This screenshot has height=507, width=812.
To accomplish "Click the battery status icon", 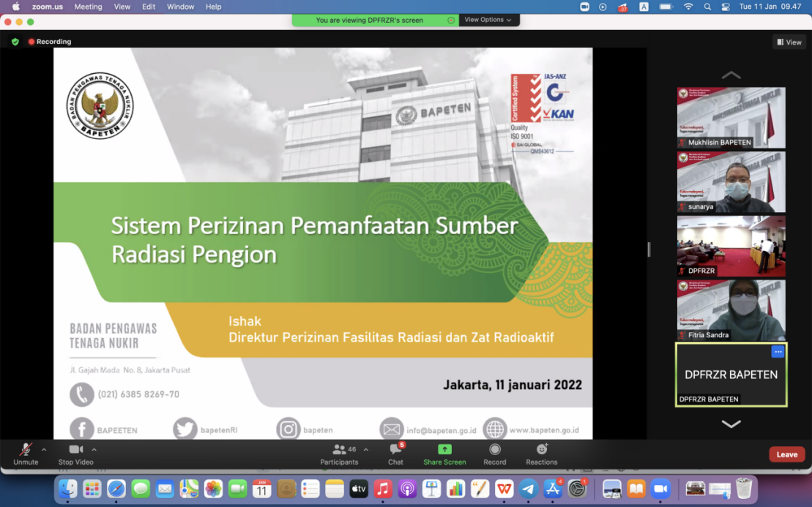I will 666,7.
